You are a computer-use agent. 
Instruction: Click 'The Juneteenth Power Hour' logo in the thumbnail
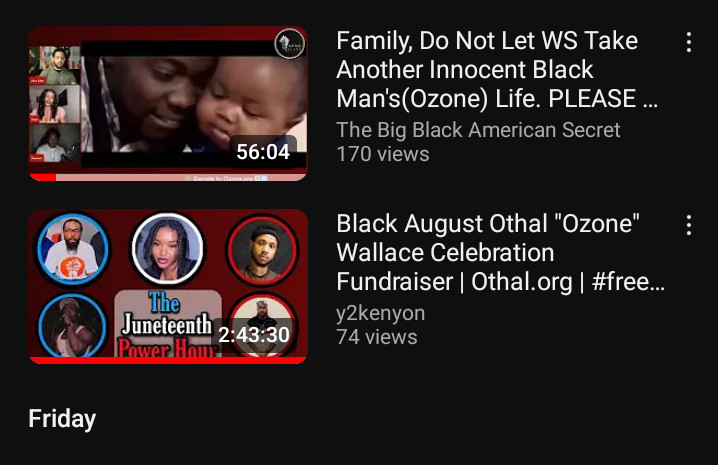tap(168, 324)
